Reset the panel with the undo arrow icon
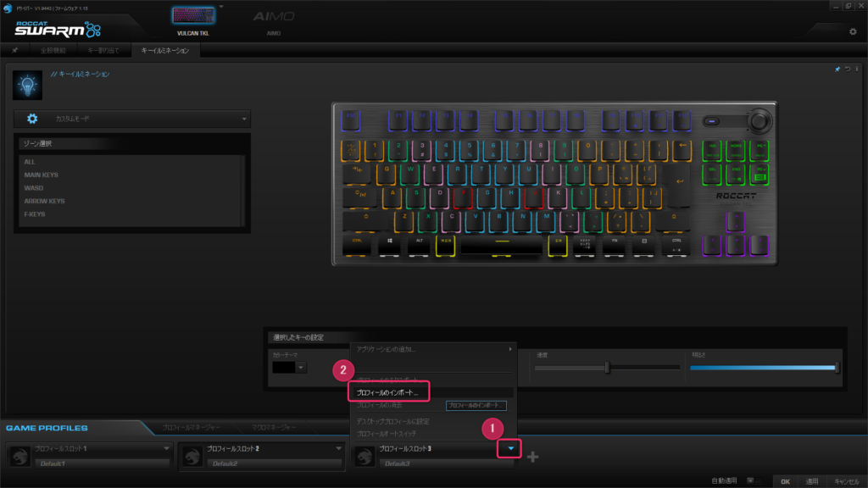 848,69
